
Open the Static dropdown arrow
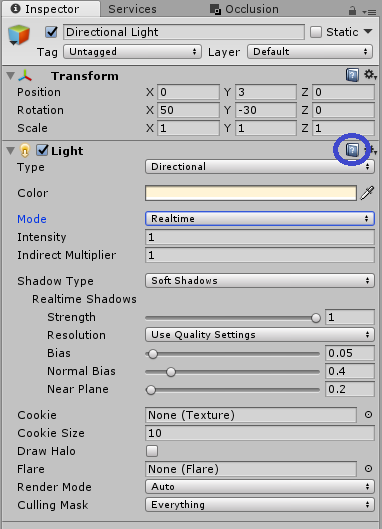(x=368, y=32)
